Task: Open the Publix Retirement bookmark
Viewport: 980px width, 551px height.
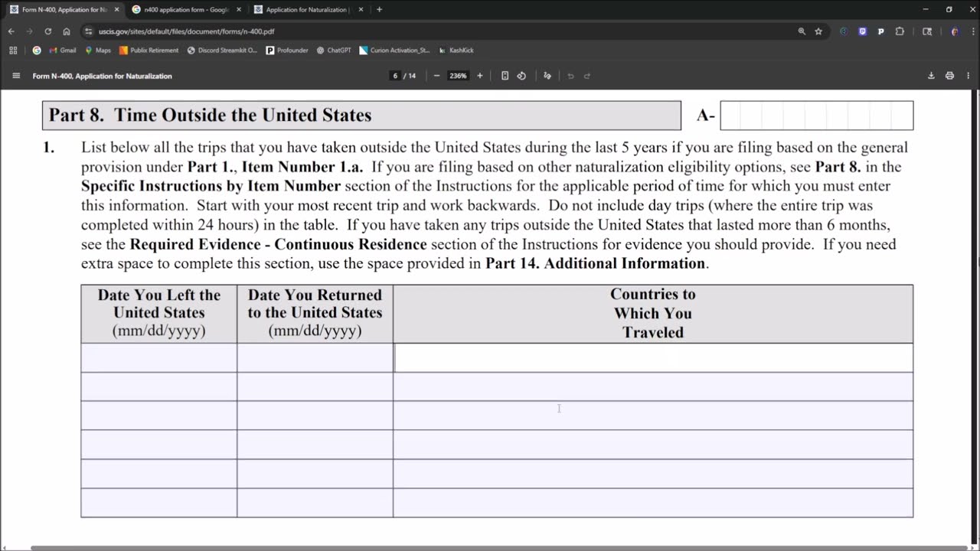Action: (x=149, y=50)
